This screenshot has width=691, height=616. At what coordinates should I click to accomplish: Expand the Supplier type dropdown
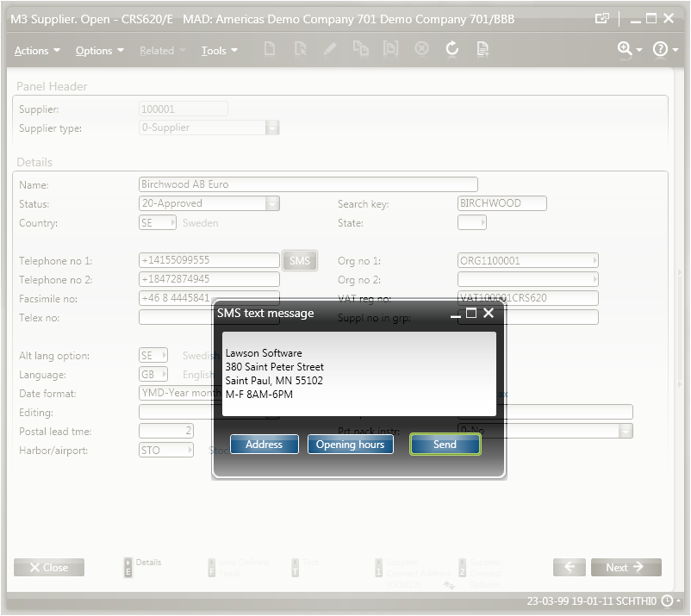tap(272, 128)
